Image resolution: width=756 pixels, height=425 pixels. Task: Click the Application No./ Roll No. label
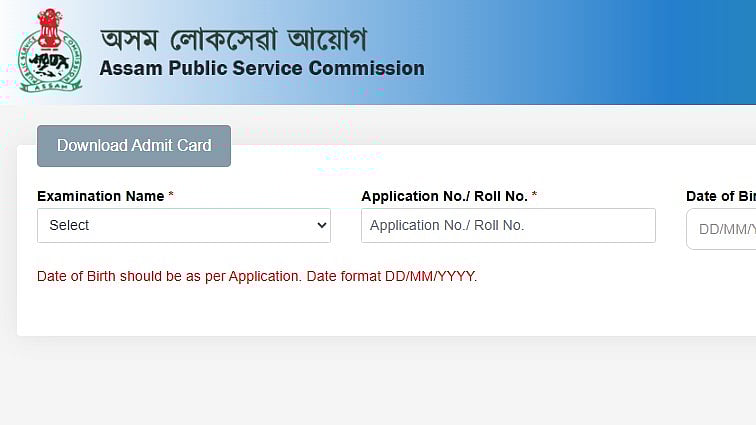pos(444,196)
